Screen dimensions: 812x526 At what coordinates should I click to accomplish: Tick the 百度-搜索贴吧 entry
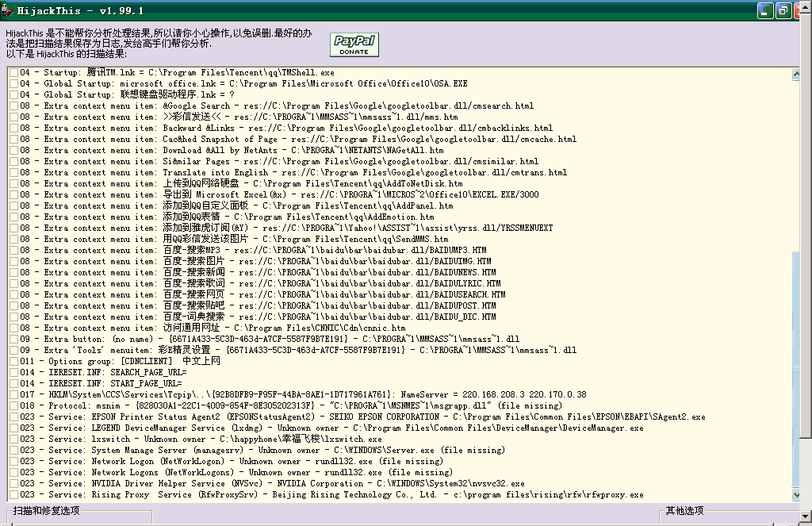[x=14, y=305]
